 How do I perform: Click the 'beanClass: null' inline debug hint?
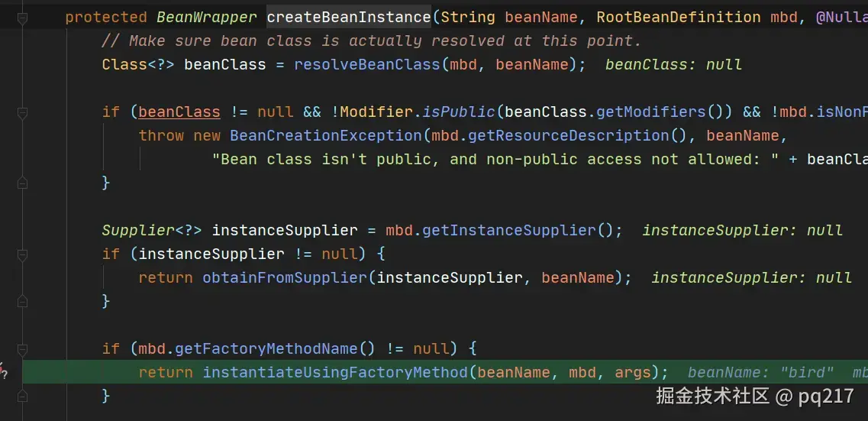[x=673, y=65]
